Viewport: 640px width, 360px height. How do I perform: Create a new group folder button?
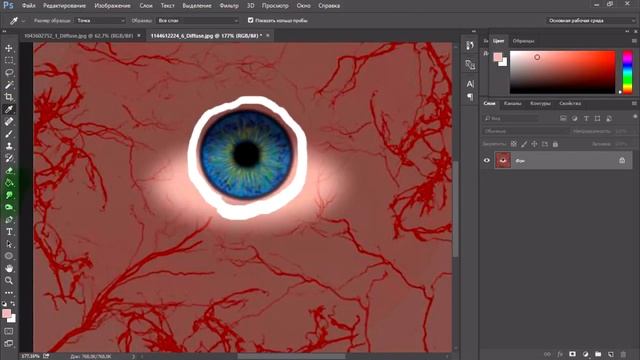(598, 354)
